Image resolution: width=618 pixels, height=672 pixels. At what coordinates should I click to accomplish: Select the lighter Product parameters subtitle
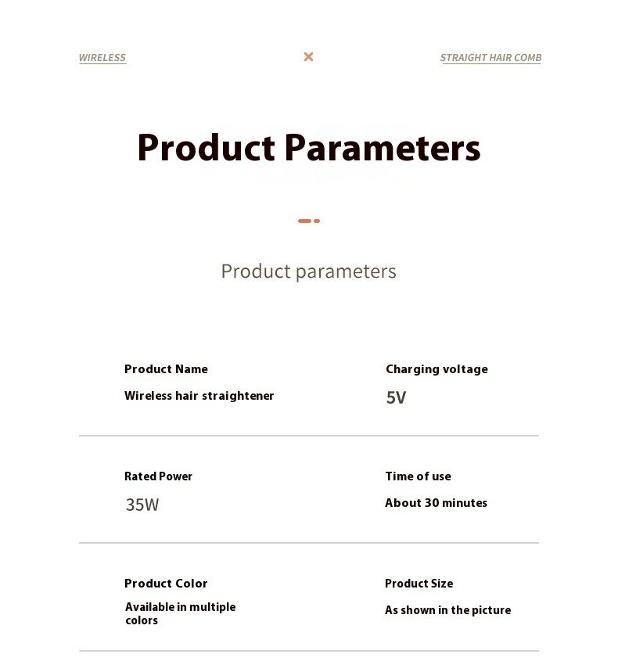click(x=308, y=271)
